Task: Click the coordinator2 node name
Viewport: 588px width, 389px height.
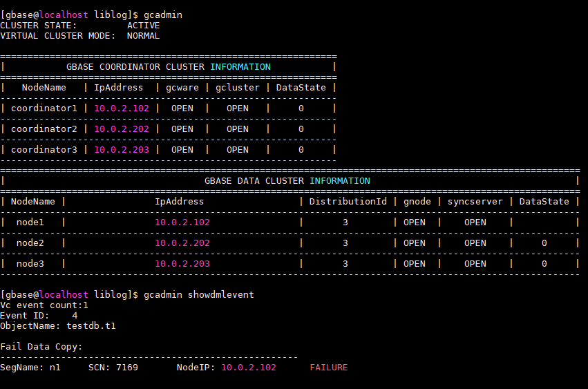Action: pyautogui.click(x=44, y=129)
